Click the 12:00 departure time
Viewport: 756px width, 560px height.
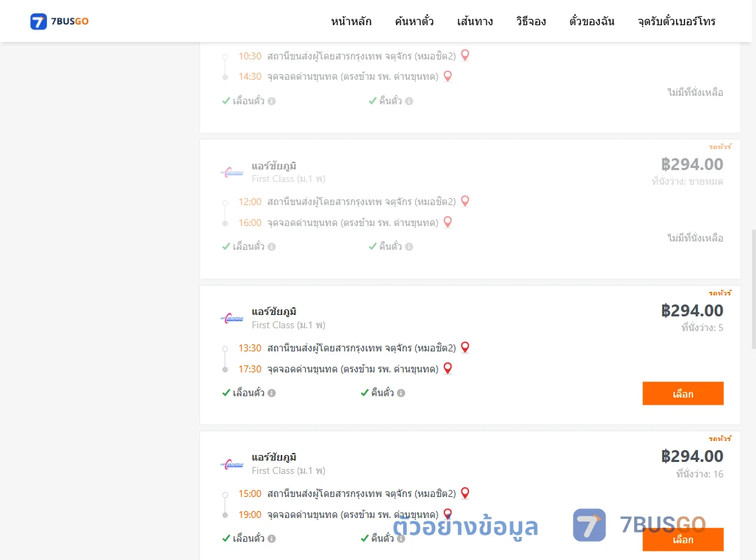250,202
